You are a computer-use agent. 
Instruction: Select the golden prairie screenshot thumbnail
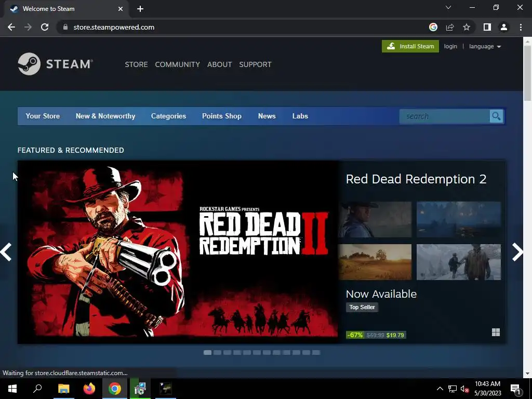click(375, 262)
